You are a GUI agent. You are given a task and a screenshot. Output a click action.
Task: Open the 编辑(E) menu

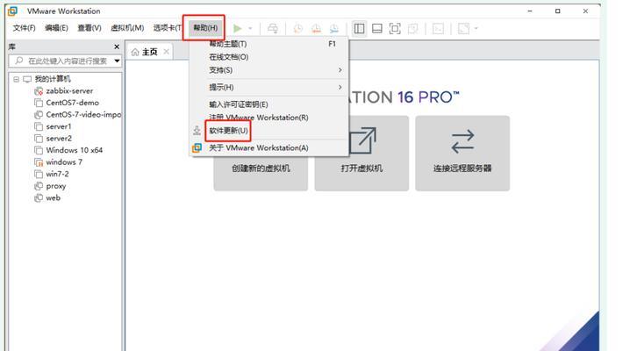56,28
